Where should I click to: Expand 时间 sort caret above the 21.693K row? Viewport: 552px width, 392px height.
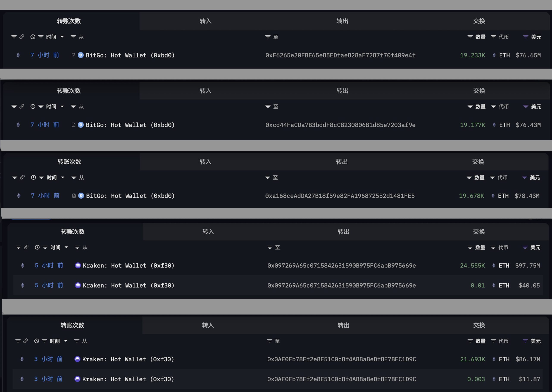click(x=66, y=341)
